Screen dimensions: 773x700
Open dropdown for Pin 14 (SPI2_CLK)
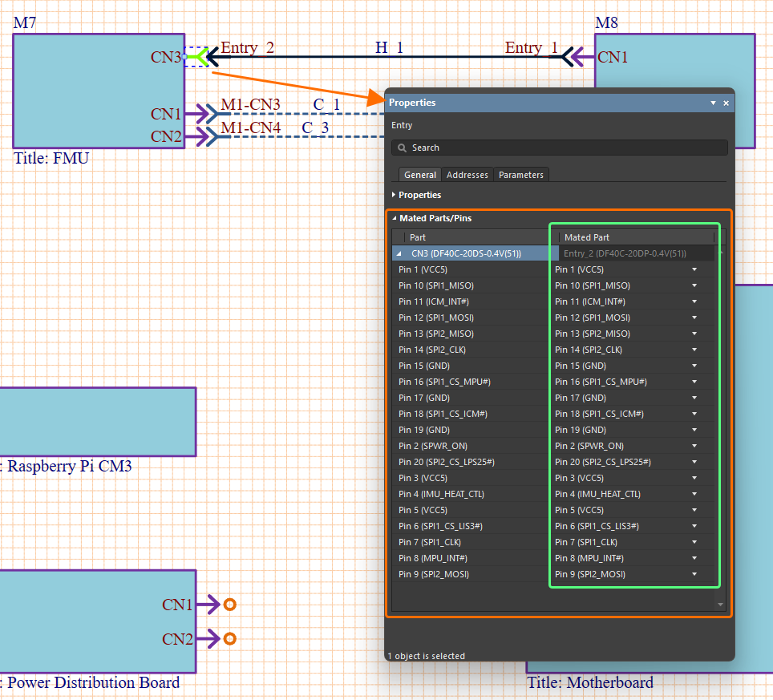click(694, 350)
